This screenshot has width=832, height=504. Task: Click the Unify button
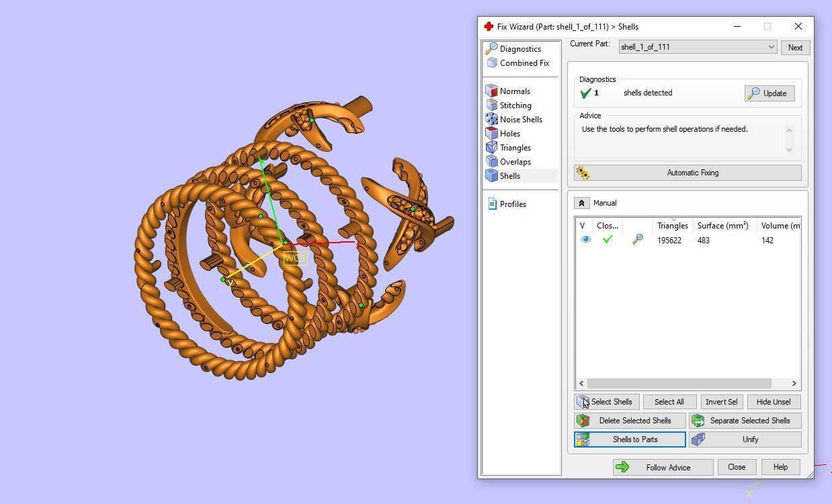pyautogui.click(x=750, y=439)
